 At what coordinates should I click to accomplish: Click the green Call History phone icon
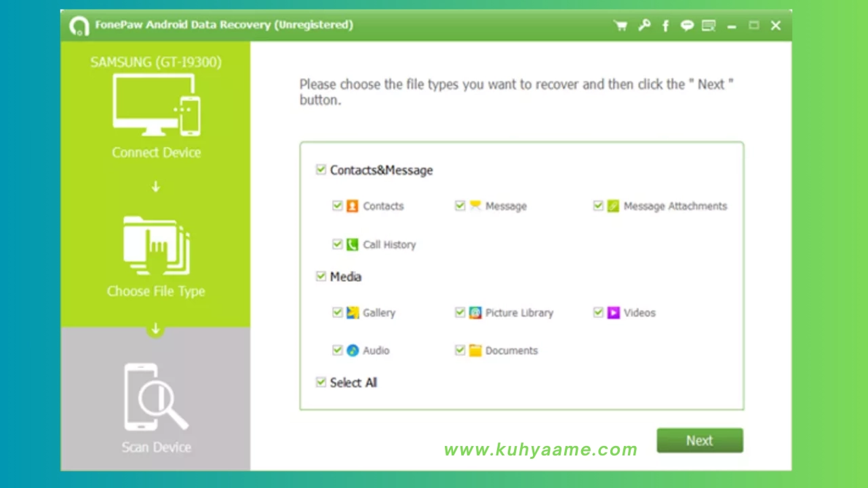coord(352,245)
